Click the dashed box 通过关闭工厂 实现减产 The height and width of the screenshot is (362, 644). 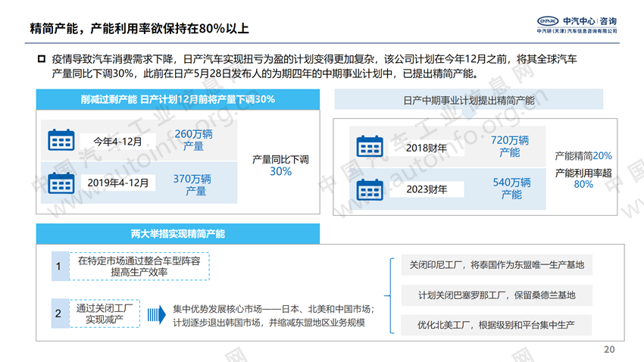pos(105,314)
